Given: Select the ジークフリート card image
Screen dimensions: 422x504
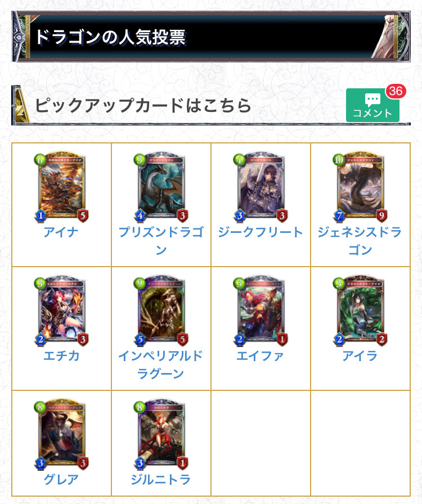Looking at the screenshot, I should point(261,186).
